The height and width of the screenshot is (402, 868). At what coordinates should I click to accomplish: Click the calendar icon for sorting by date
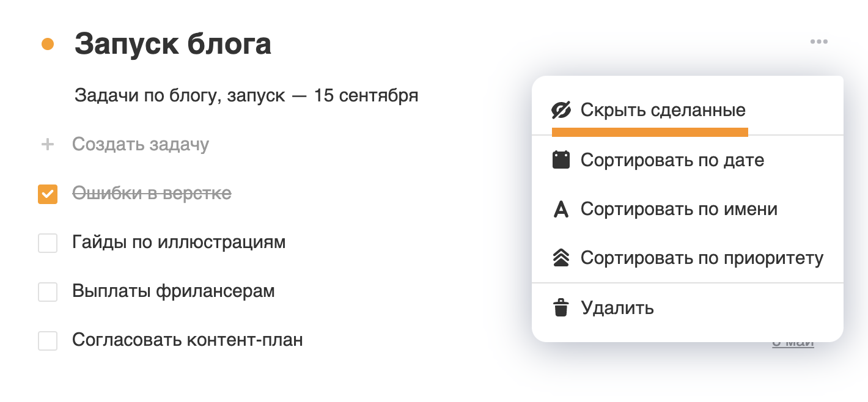click(x=561, y=160)
